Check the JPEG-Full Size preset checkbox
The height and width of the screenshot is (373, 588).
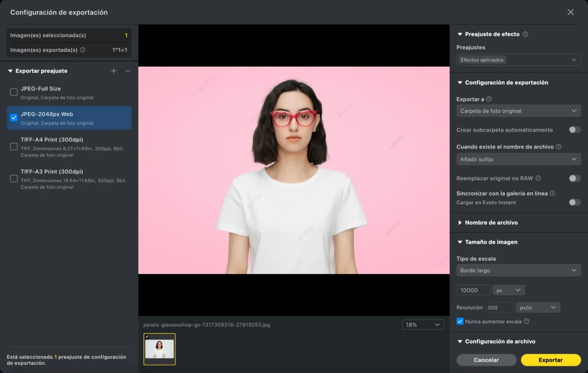(14, 92)
